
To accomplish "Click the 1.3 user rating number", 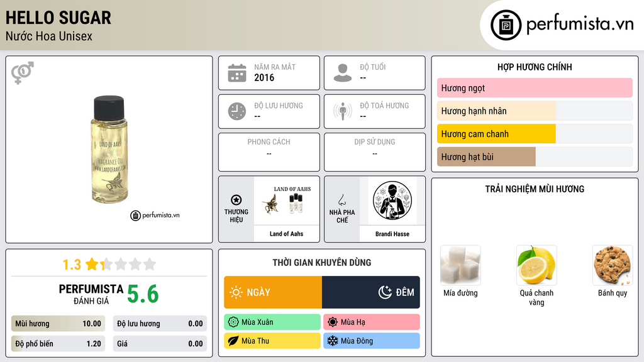I will tap(72, 265).
